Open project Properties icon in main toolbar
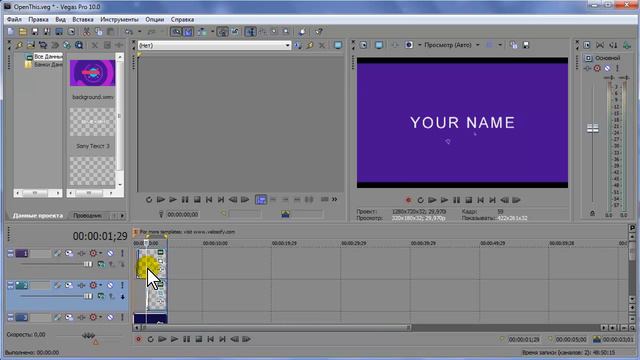The height and width of the screenshot is (360, 640). [x=71, y=31]
